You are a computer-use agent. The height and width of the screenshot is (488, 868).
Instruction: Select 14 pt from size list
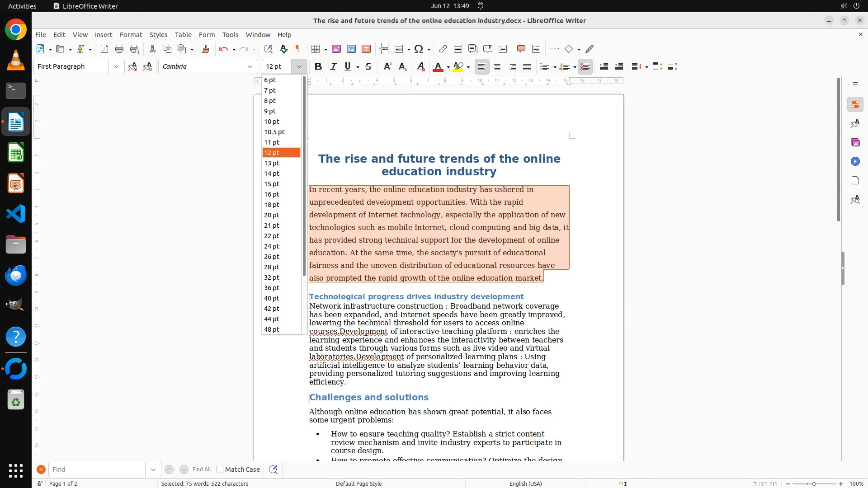click(272, 174)
